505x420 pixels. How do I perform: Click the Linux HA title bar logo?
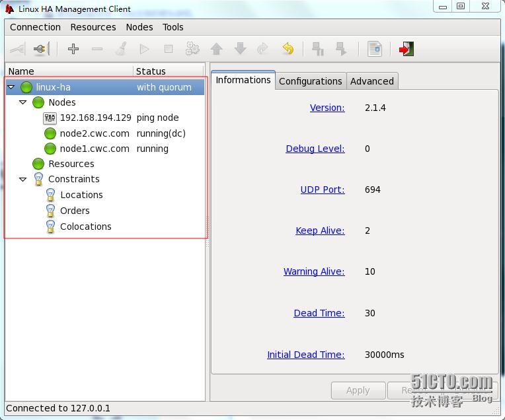click(x=9, y=9)
